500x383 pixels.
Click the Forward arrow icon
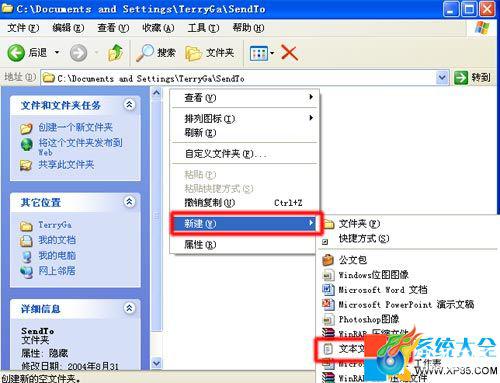(78, 53)
